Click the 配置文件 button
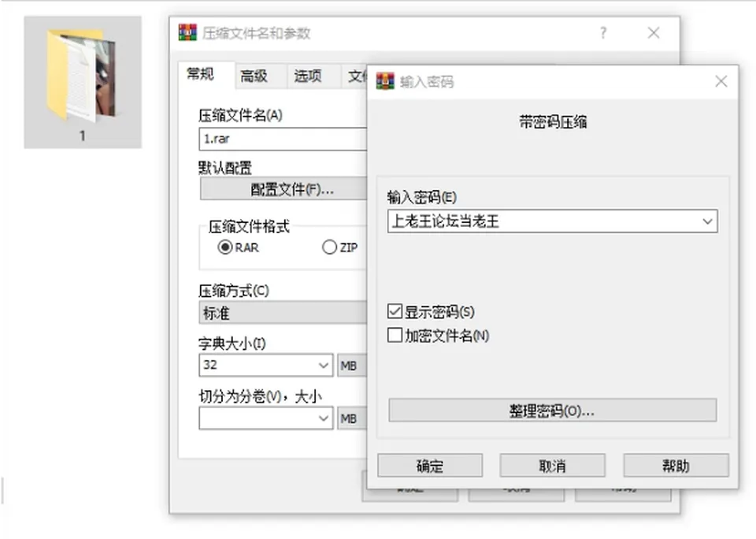Screen dimensions: 756x539 [283, 189]
